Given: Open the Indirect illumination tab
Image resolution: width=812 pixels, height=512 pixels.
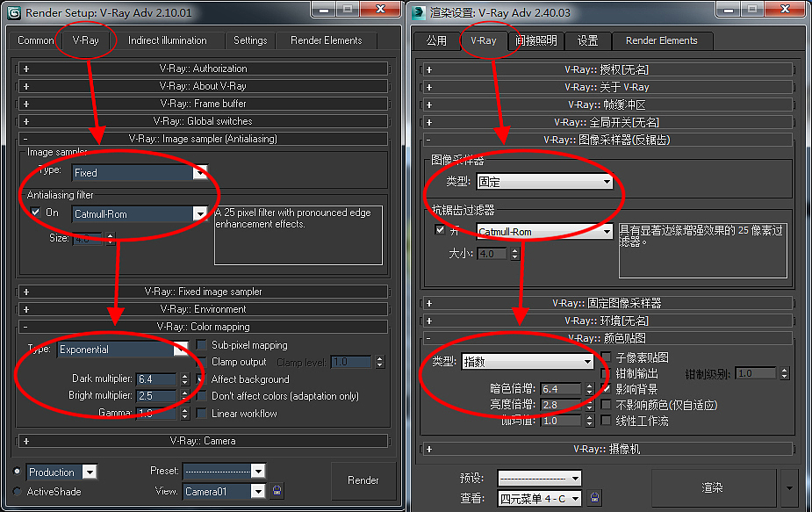Looking at the screenshot, I should click(x=168, y=40).
